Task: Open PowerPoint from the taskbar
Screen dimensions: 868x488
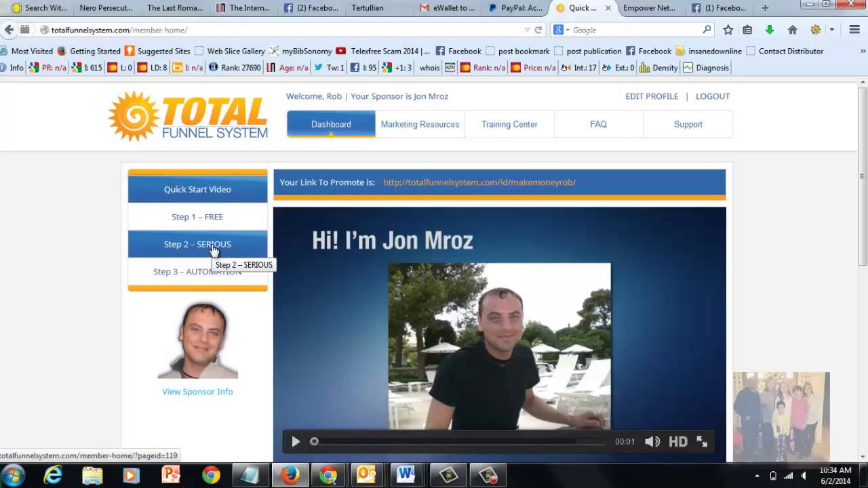Action: click(171, 475)
